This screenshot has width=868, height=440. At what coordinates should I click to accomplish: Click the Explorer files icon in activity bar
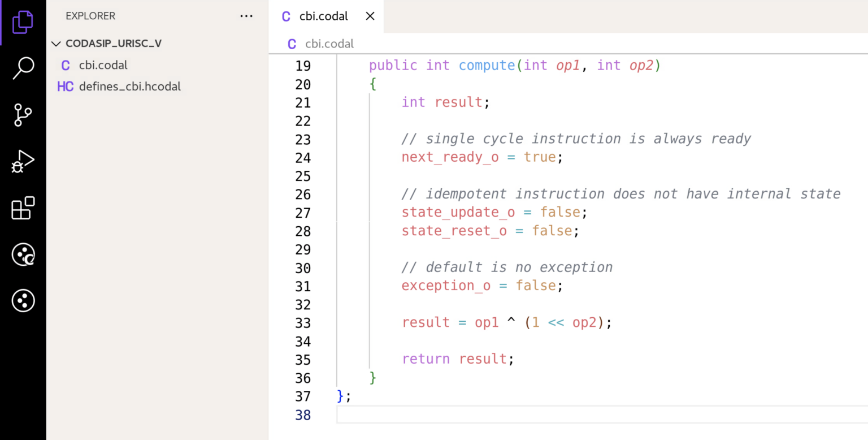click(x=23, y=21)
